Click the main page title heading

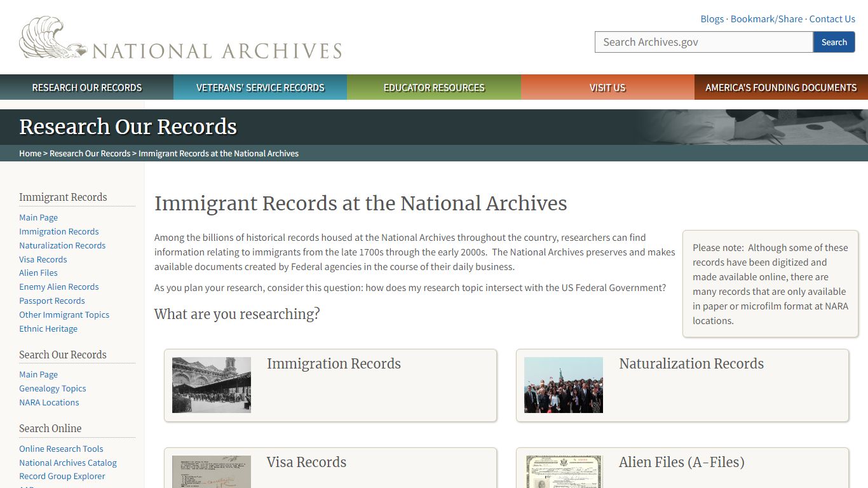click(360, 203)
